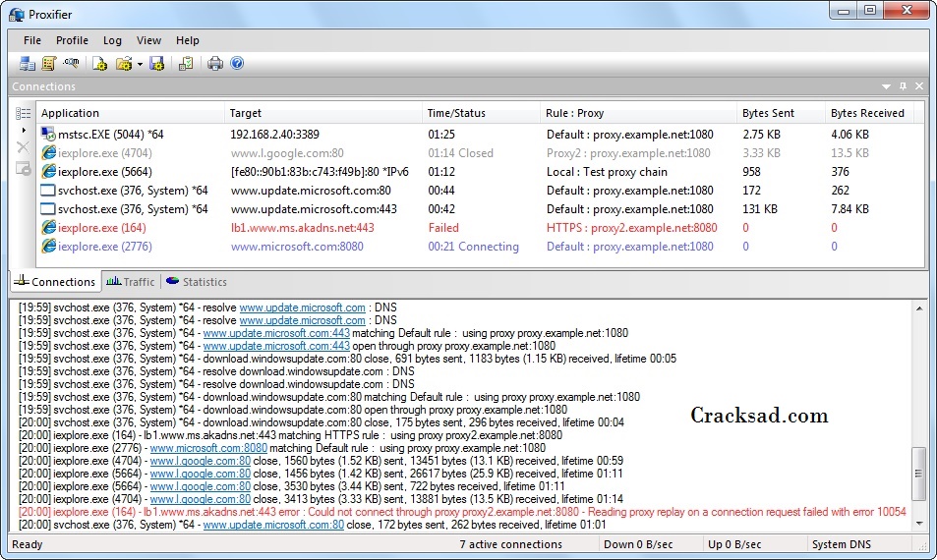This screenshot has width=937, height=560.
Task: Open the blue help question-mark icon
Action: 237,63
